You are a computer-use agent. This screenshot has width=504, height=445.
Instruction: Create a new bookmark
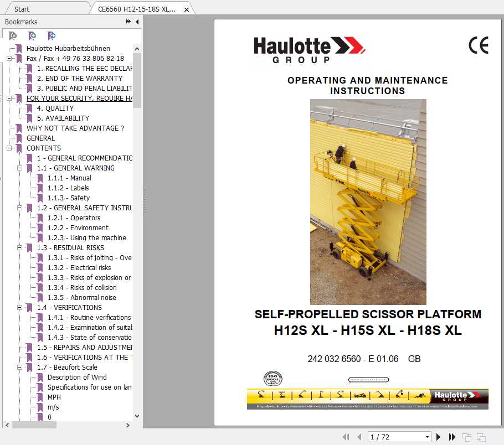[x=32, y=35]
